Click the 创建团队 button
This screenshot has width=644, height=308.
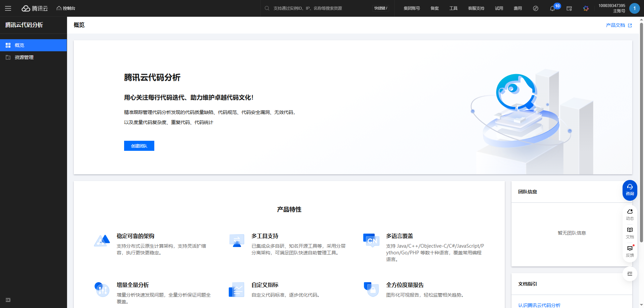[x=139, y=146]
